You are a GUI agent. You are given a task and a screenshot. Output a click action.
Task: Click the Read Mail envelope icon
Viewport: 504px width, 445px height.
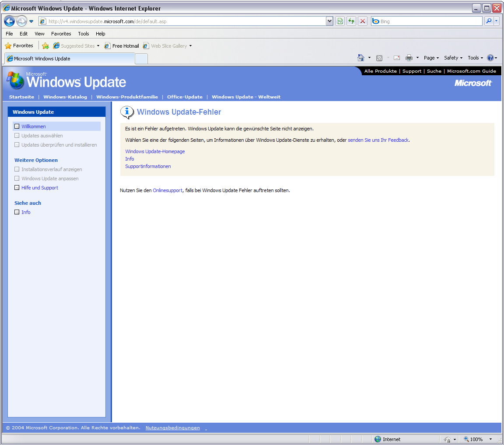[x=397, y=58]
